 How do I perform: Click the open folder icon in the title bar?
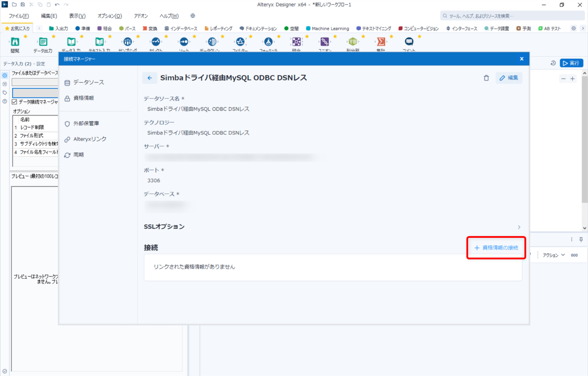point(14,4)
